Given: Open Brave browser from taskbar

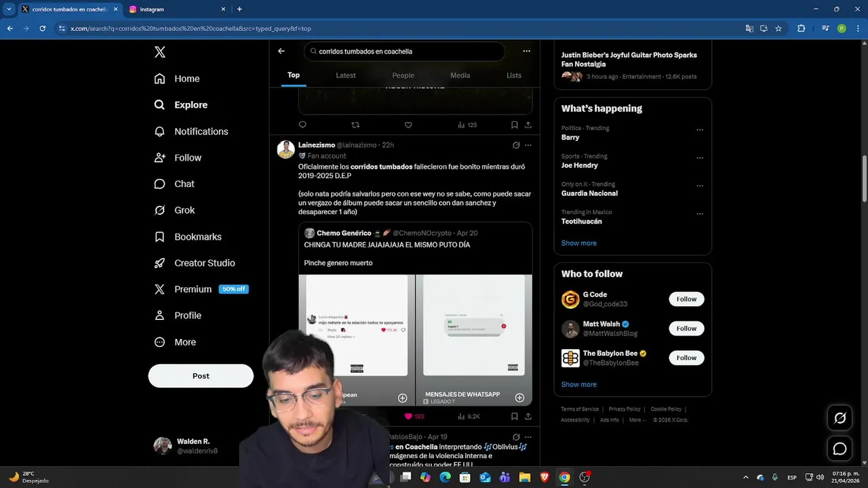Looking at the screenshot, I should (x=545, y=477).
